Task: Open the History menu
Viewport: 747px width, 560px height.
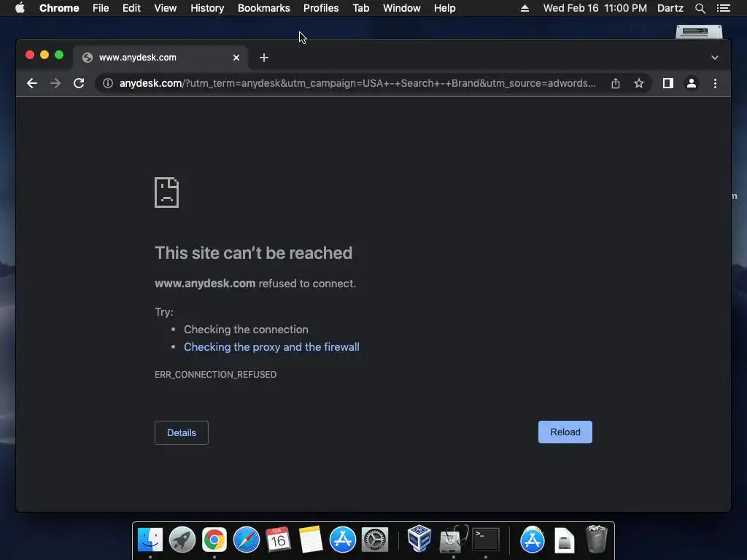Action: click(x=207, y=8)
